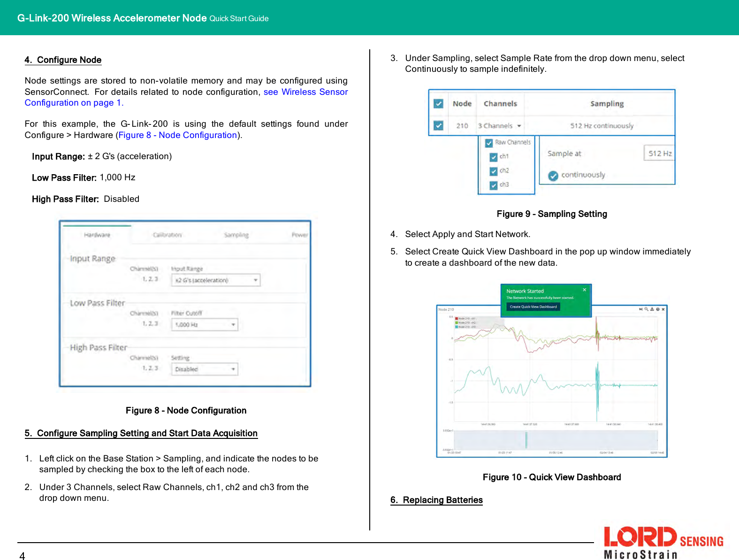Follow the Figure 8 - Node Configuration link

(x=178, y=135)
